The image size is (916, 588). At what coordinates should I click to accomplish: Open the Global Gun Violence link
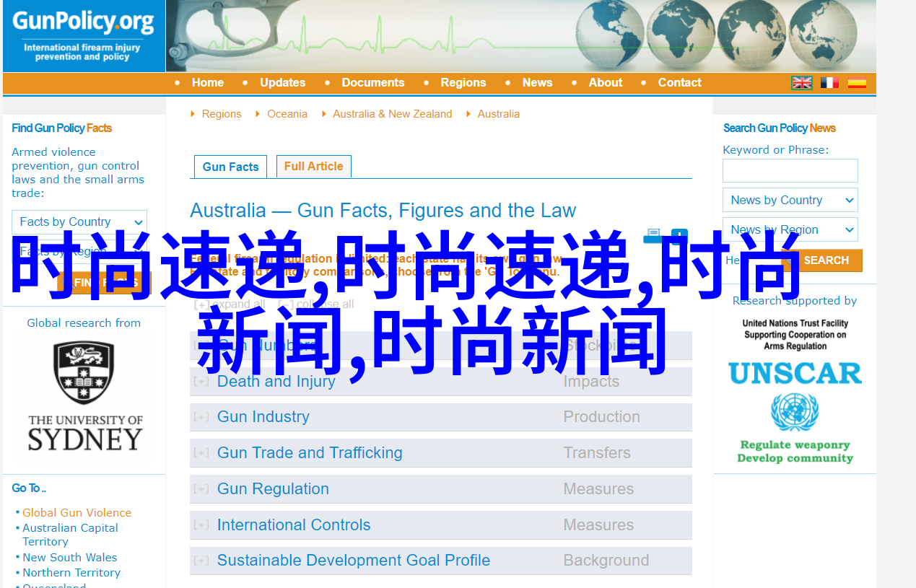(77, 513)
